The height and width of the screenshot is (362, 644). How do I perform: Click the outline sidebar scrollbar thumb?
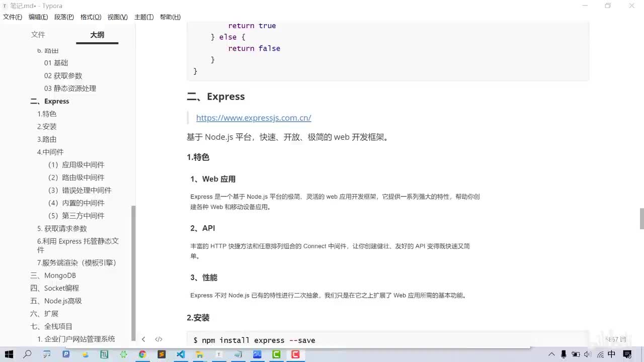[133, 273]
